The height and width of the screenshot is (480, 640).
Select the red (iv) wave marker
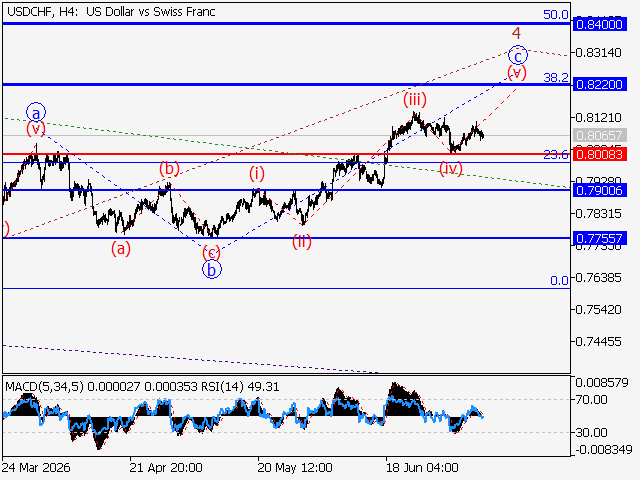tap(451, 168)
